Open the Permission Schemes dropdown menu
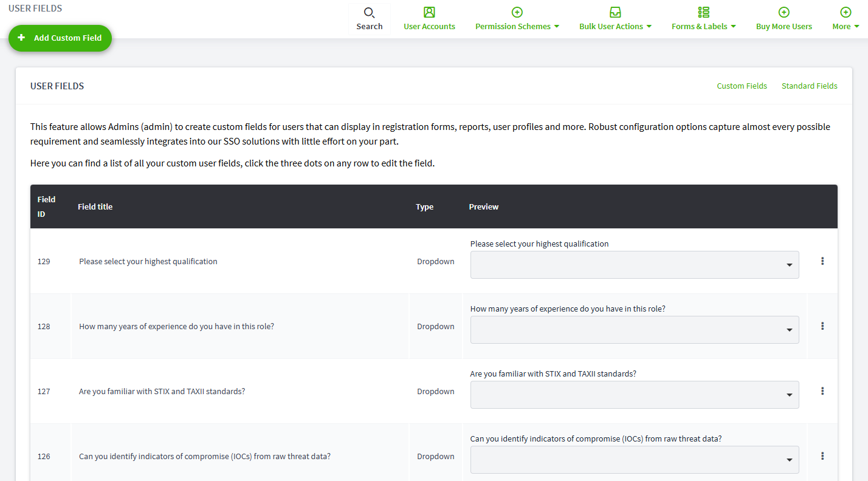The height and width of the screenshot is (481, 868). [x=517, y=27]
